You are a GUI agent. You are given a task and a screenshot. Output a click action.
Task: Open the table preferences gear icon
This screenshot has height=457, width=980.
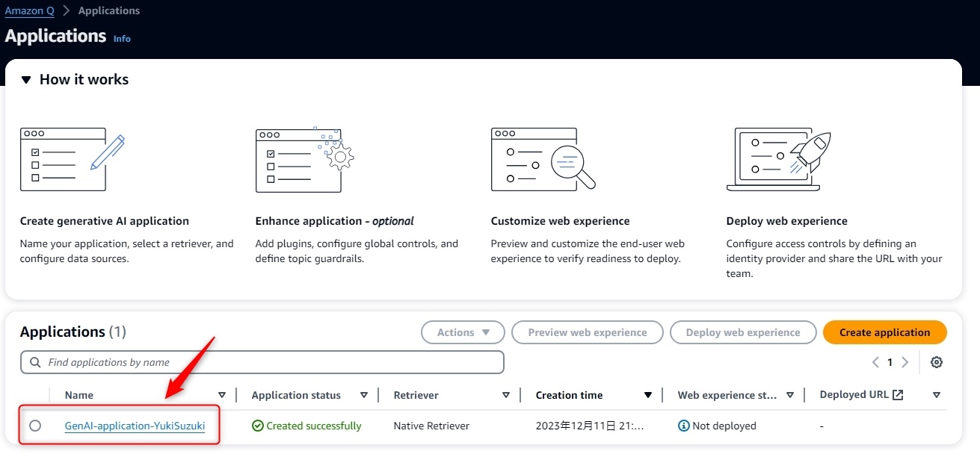tap(936, 362)
